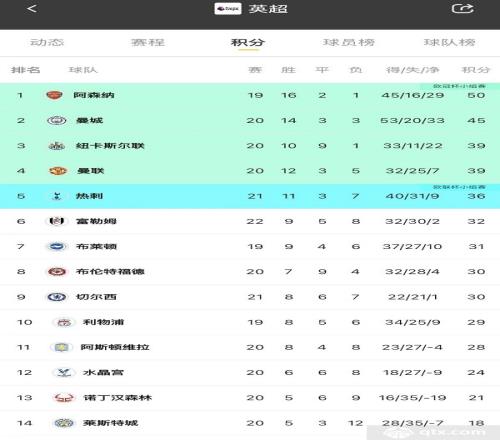The height and width of the screenshot is (440, 500).
Task: Tap the 曼联 club badge
Action: tap(58, 171)
